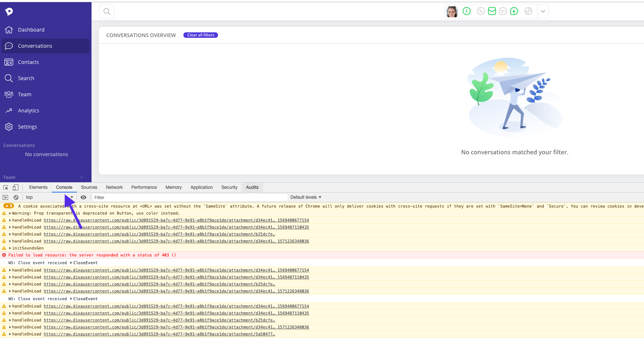Screen dimensions: 644x338
Task: Open Dashboard via the home icon
Action: (x=9, y=30)
